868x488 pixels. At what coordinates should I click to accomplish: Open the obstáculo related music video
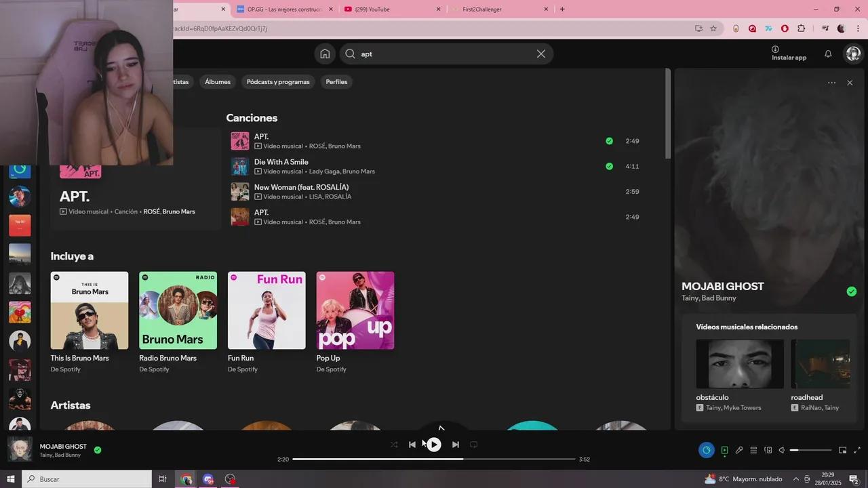(740, 375)
